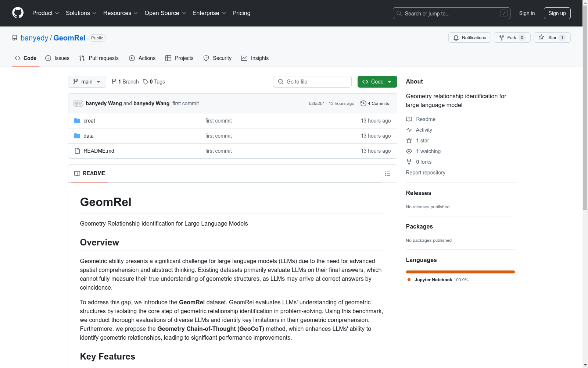View the 4 Commits history link
This screenshot has height=368, width=588.
(375, 103)
